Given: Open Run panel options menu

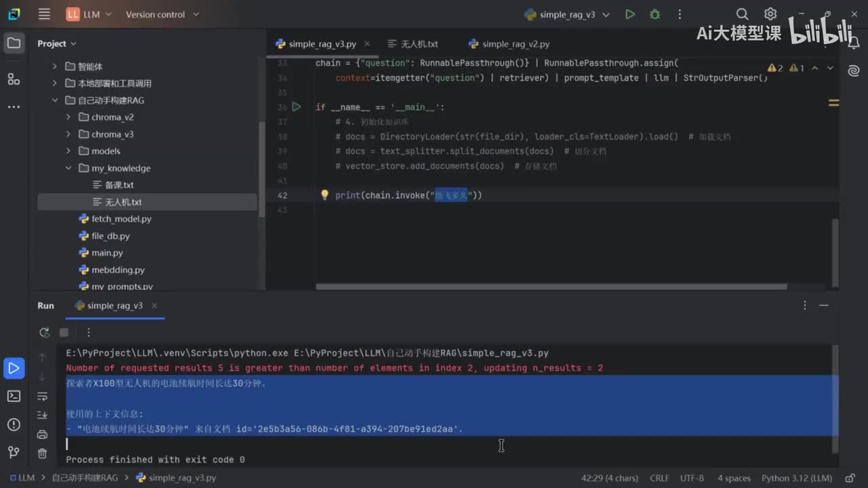Looking at the screenshot, I should (805, 306).
